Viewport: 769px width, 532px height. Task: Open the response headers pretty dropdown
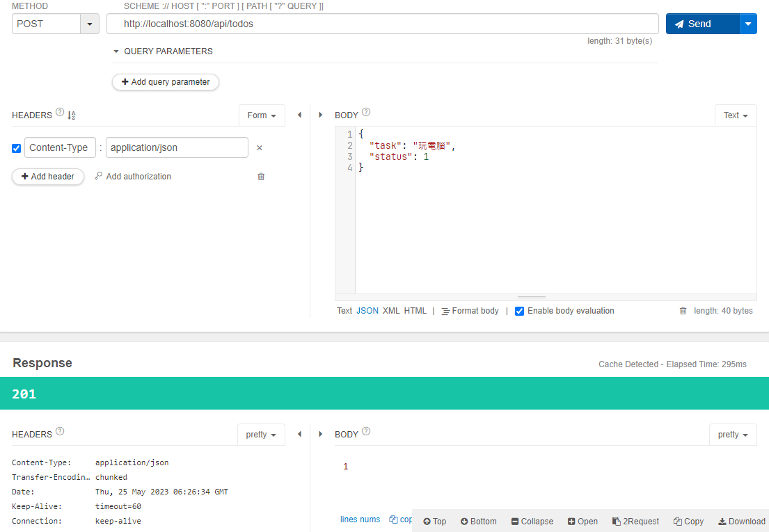click(261, 434)
